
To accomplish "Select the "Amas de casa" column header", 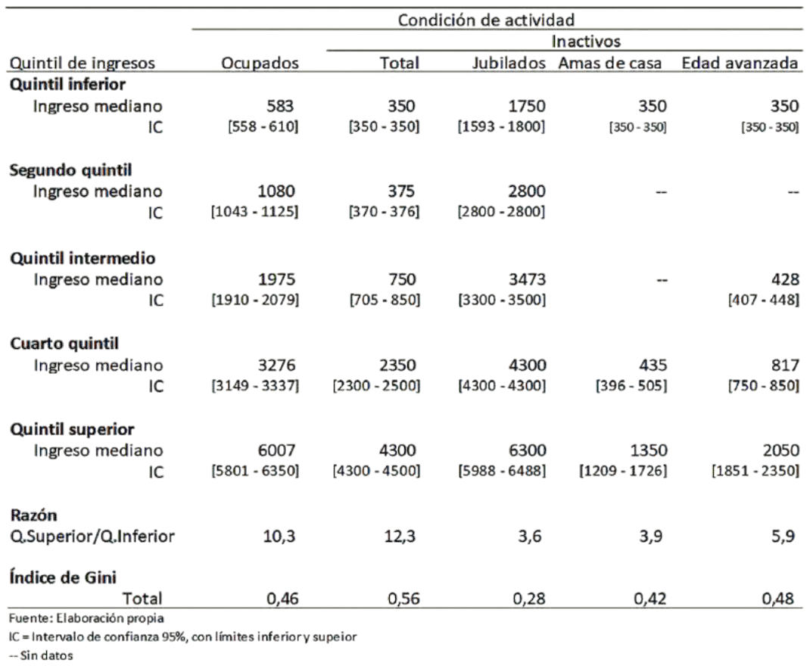I will [x=609, y=63].
